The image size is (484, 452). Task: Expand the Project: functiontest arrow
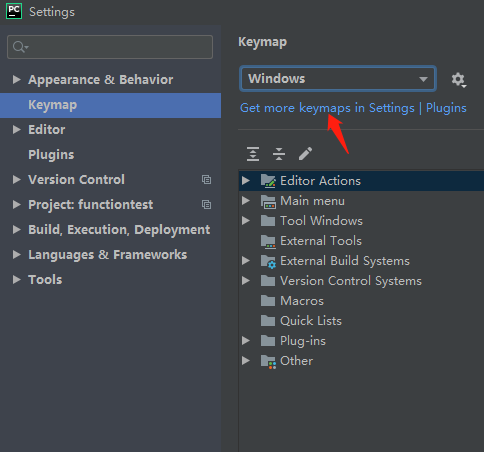click(16, 204)
